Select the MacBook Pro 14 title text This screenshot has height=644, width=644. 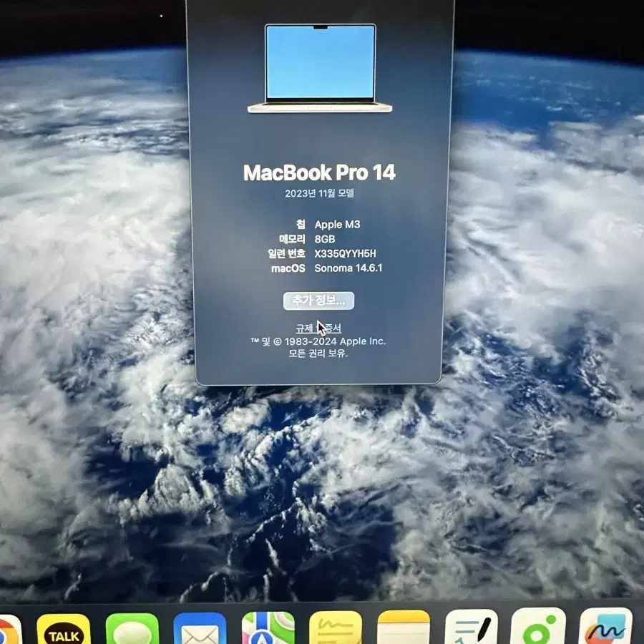tap(319, 172)
